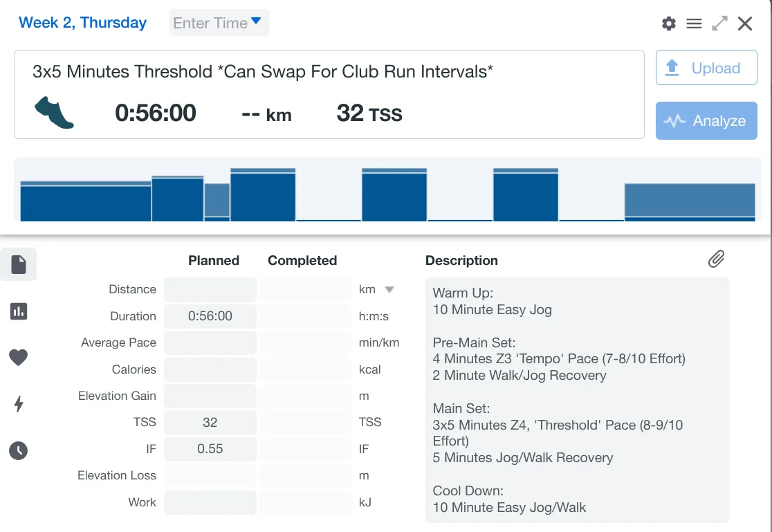Click the Week 2, Thursday date link
772x532 pixels.
(82, 23)
